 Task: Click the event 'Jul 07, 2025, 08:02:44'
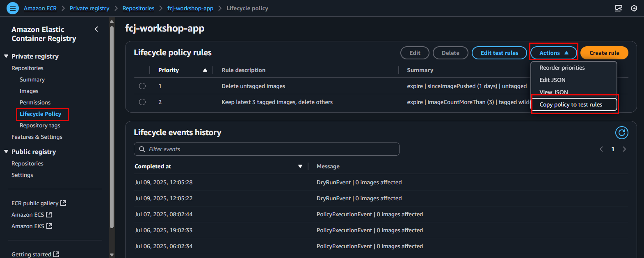click(163, 214)
